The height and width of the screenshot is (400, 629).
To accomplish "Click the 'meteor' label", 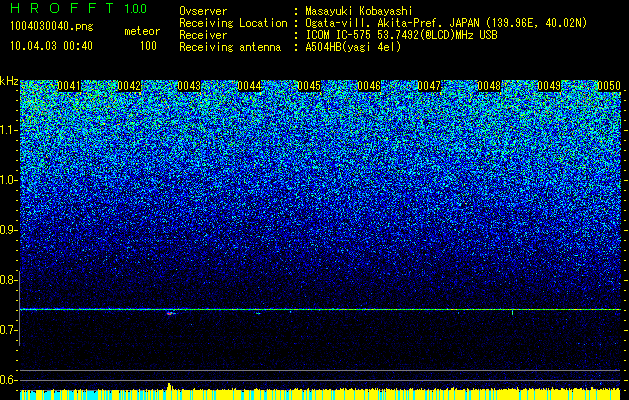I will (x=142, y=31).
